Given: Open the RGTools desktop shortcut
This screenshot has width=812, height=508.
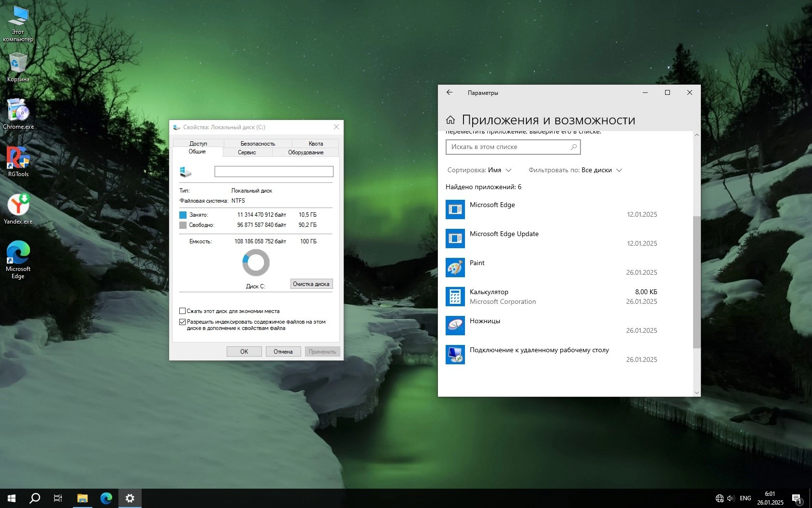Looking at the screenshot, I should tap(18, 159).
